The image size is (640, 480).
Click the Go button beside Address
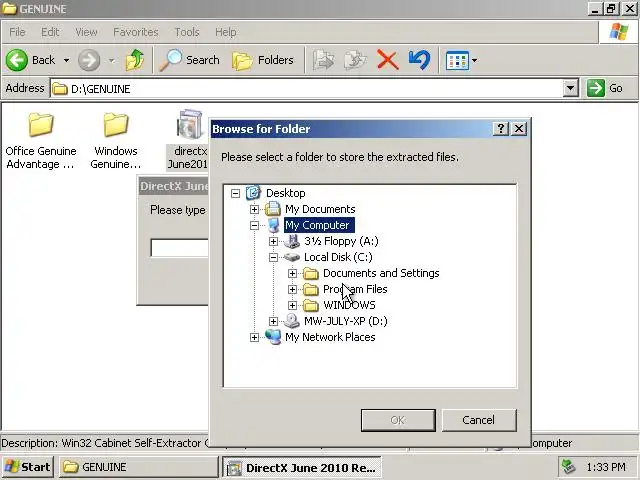(x=606, y=88)
